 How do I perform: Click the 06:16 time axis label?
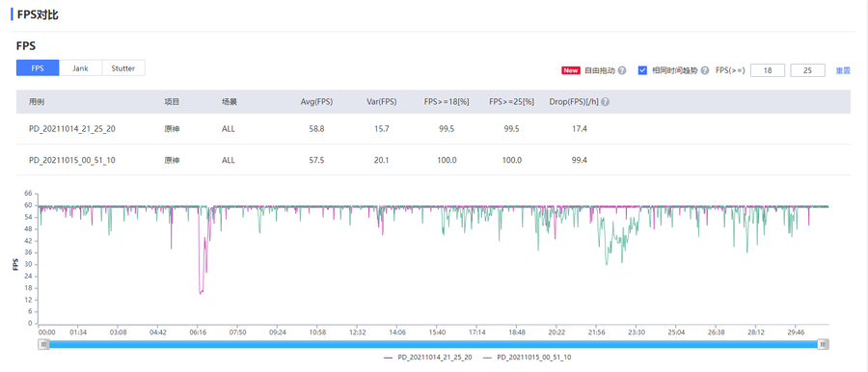198,332
